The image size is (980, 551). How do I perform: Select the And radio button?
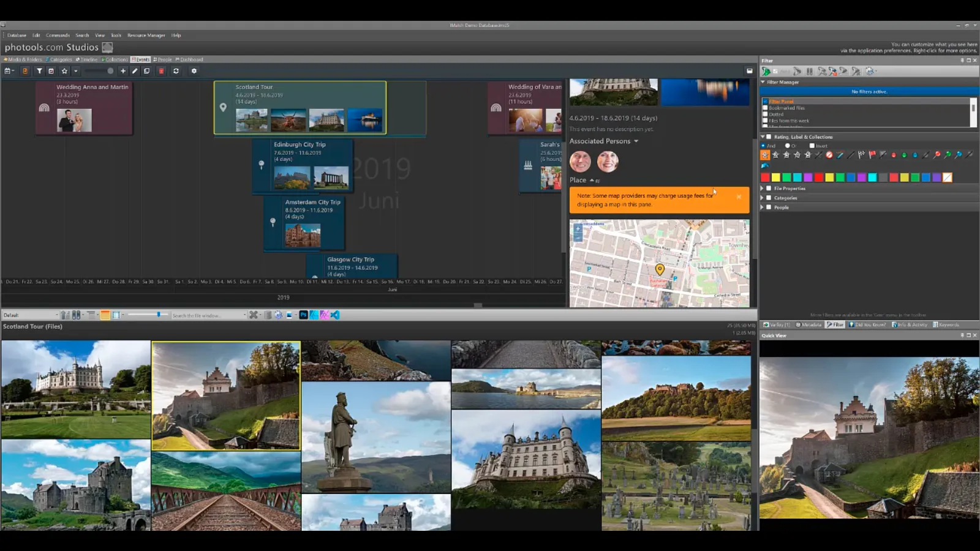(x=763, y=146)
